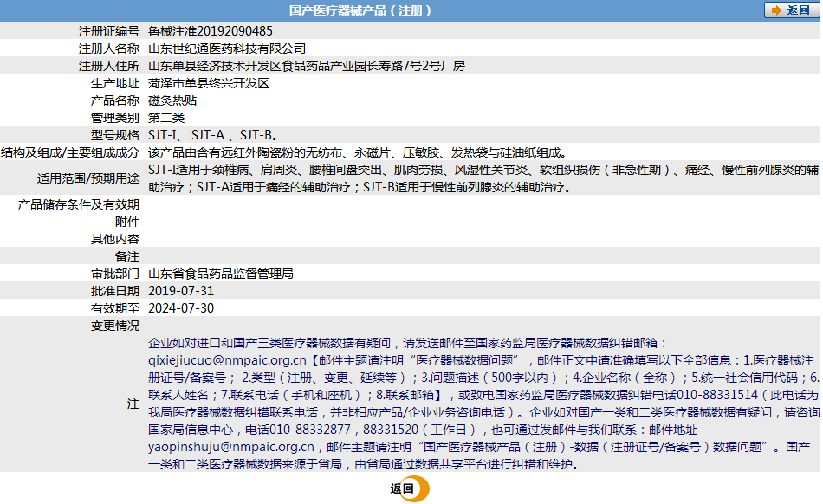Click the 注 label beside the note

click(133, 404)
